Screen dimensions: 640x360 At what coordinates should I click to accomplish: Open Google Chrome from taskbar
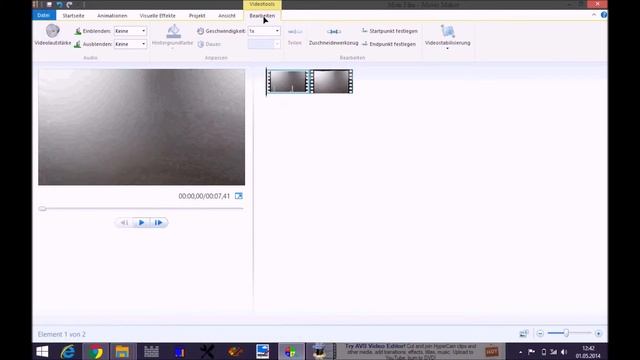[96, 351]
